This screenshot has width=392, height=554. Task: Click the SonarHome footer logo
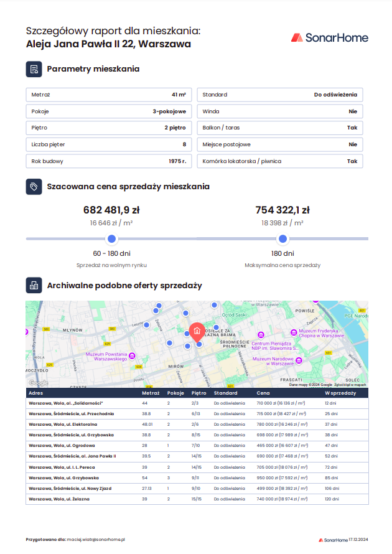coord(332,539)
